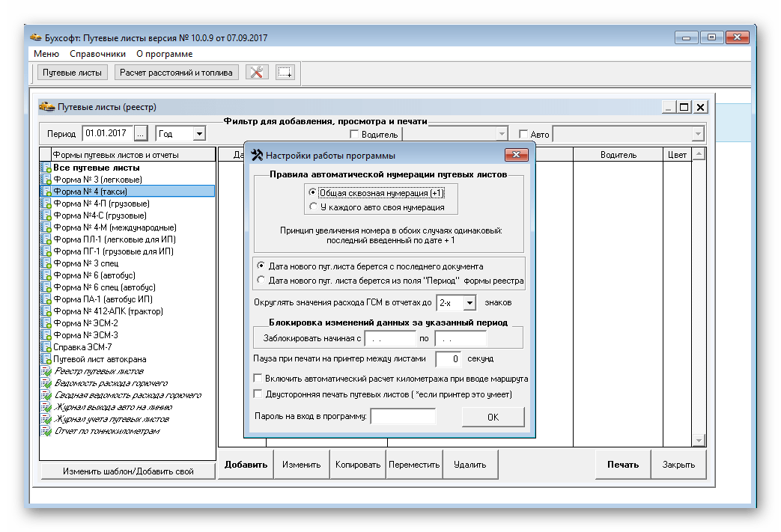Enable Двусторонняя печать путевых листов checkbox
Image resolution: width=781 pixels, height=532 pixels.
point(258,394)
